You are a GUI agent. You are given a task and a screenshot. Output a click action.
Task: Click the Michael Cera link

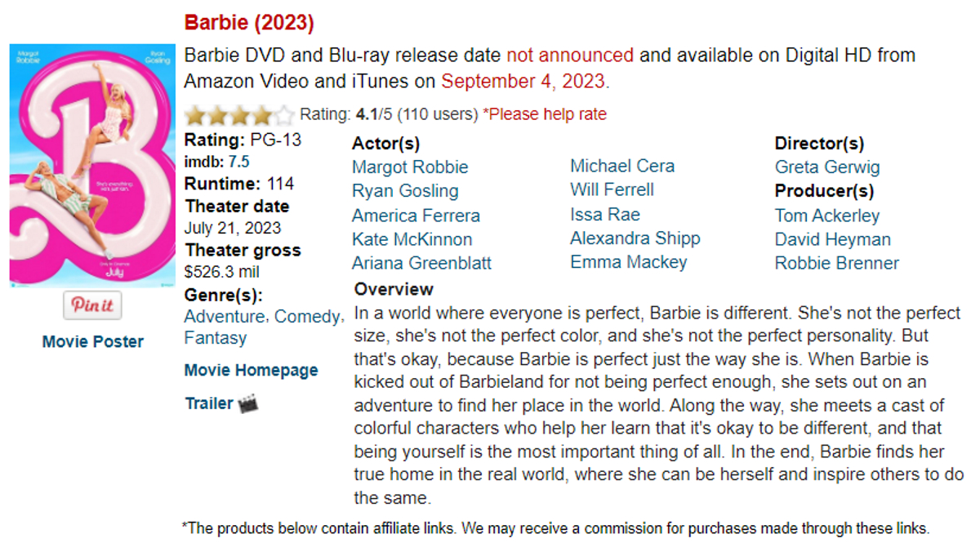(622, 167)
